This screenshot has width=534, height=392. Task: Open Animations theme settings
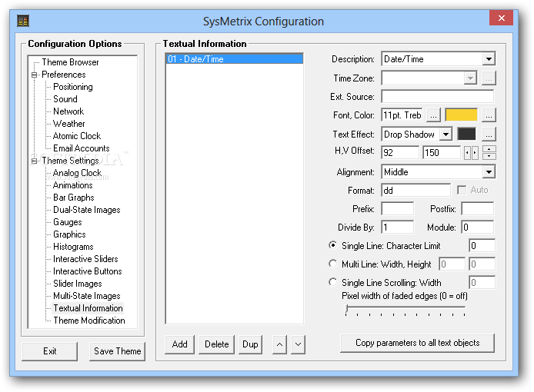[x=73, y=185]
